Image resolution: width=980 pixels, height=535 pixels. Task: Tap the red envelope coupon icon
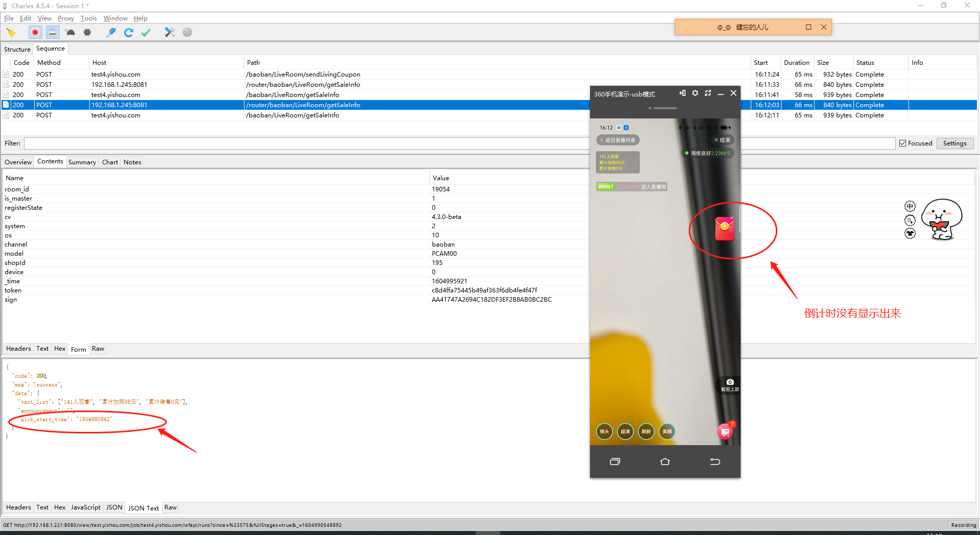click(725, 229)
